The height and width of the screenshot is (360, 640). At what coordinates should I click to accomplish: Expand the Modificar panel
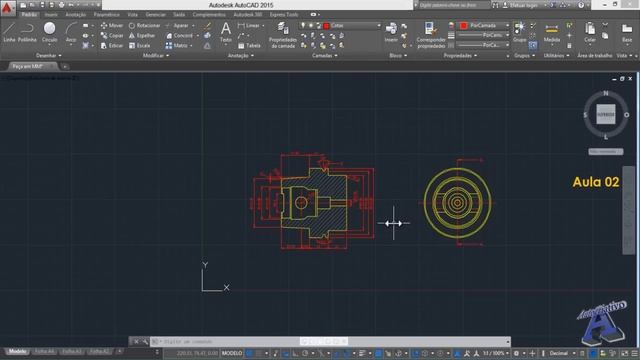point(156,56)
